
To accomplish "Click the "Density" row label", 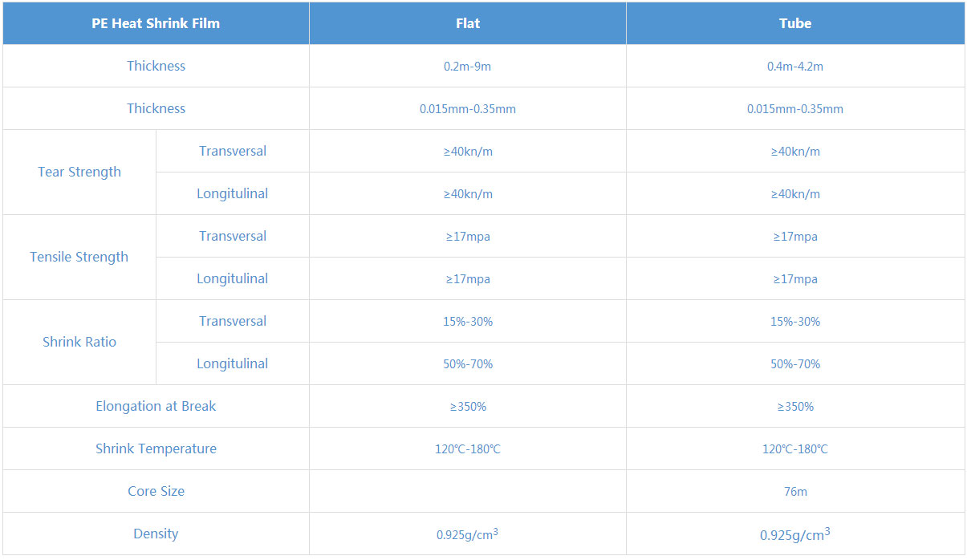I will 156,534.
